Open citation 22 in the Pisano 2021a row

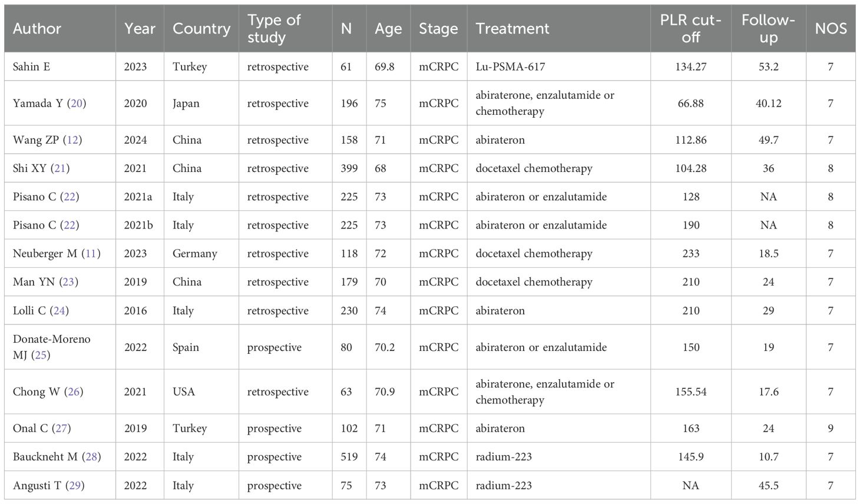tap(70, 197)
